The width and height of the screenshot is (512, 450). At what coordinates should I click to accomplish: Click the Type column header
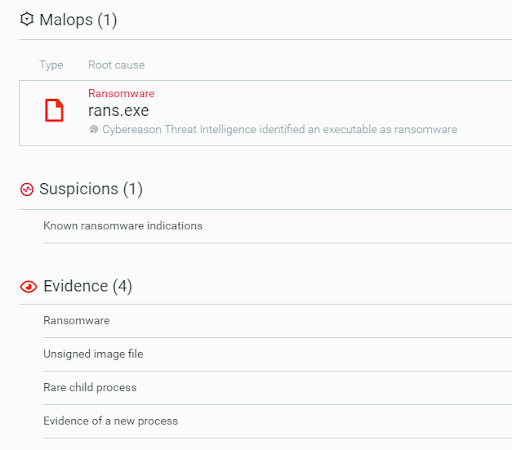pos(51,65)
